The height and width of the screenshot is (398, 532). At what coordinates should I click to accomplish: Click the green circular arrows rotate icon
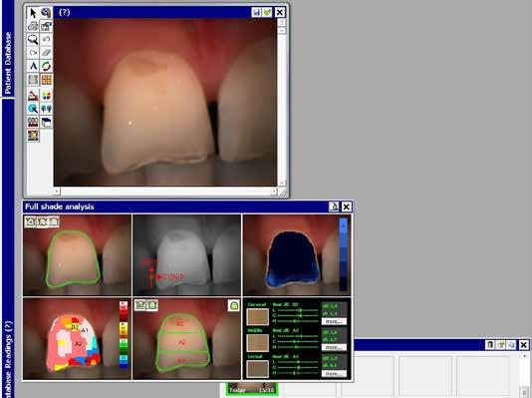pos(46,66)
